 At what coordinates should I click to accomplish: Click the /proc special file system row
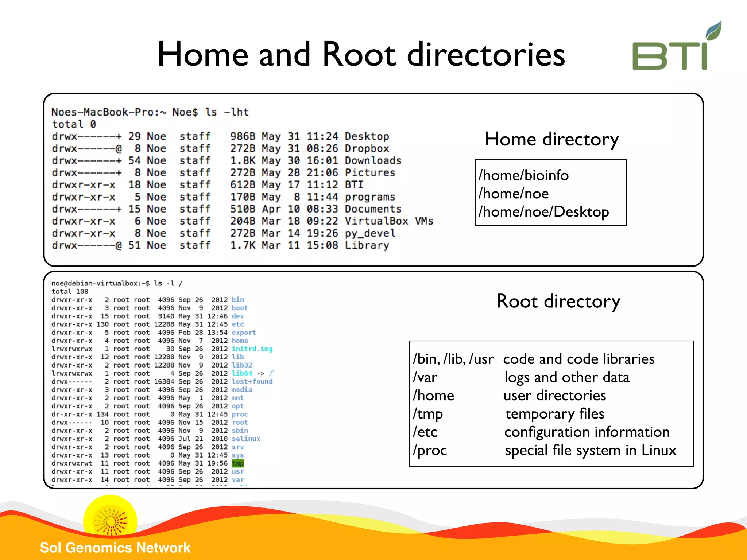544,450
